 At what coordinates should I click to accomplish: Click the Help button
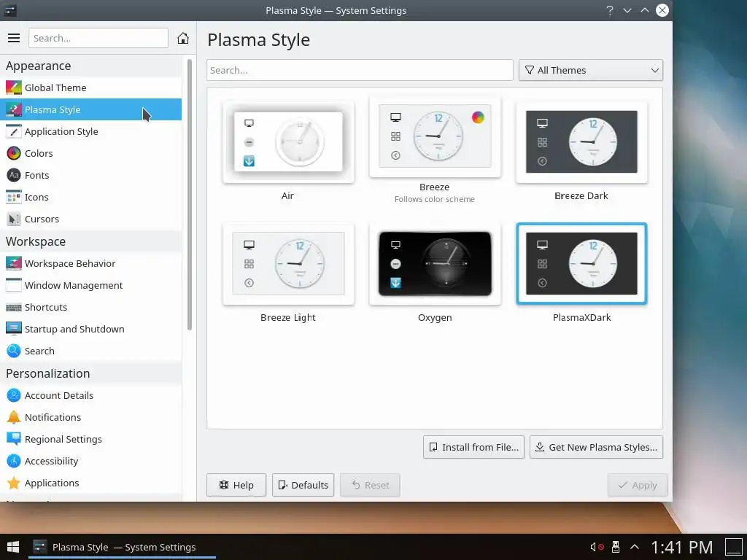tap(236, 485)
